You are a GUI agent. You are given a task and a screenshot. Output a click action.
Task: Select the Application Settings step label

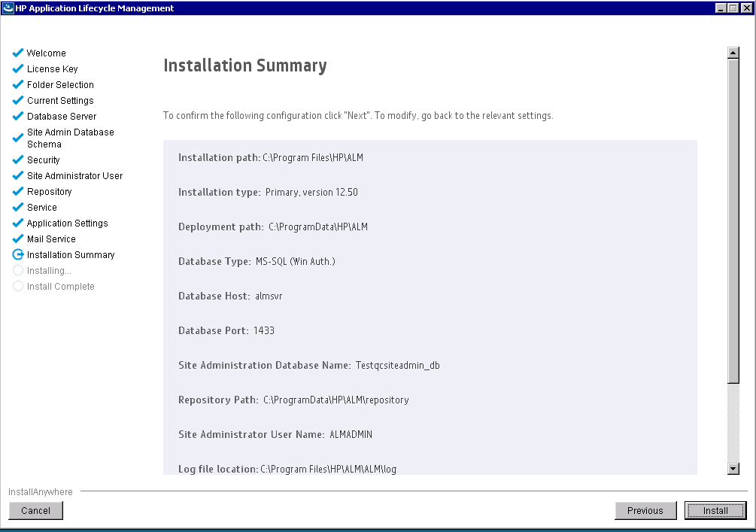(x=68, y=223)
